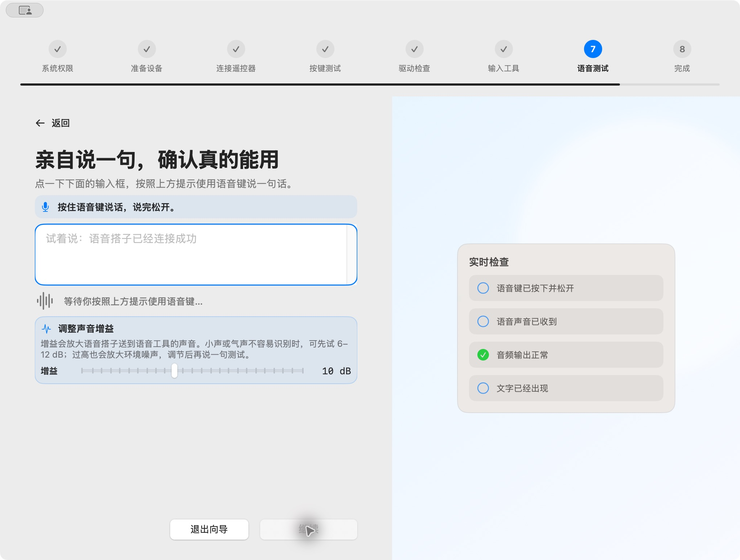Click the text input's scrollbar strip
Screen dimensions: 740x560
coord(351,255)
